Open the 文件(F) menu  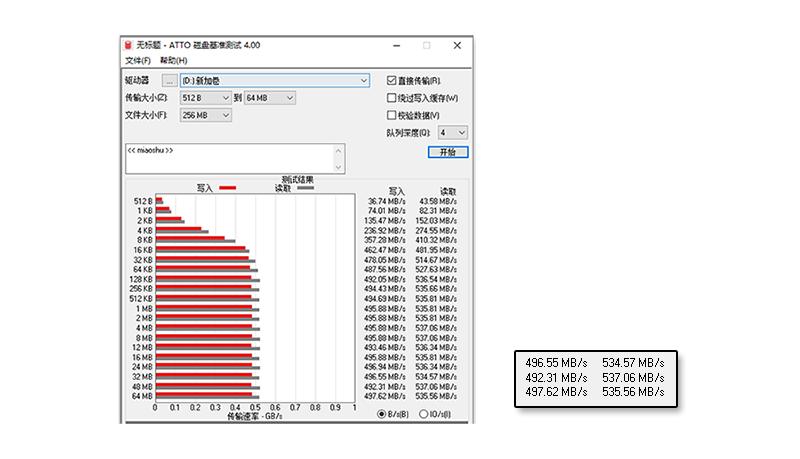pos(138,60)
